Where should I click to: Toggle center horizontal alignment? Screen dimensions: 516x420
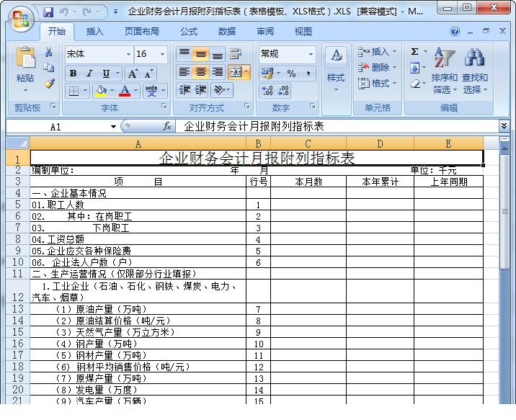coord(201,72)
